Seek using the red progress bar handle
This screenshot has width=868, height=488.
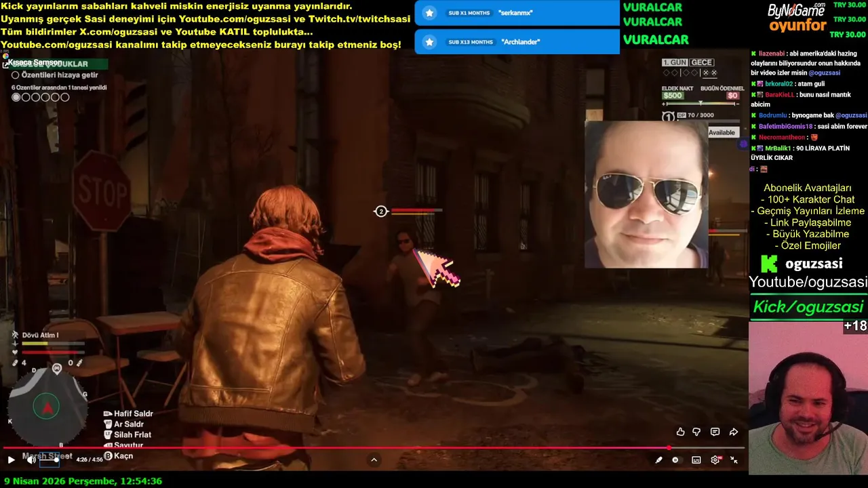(669, 448)
